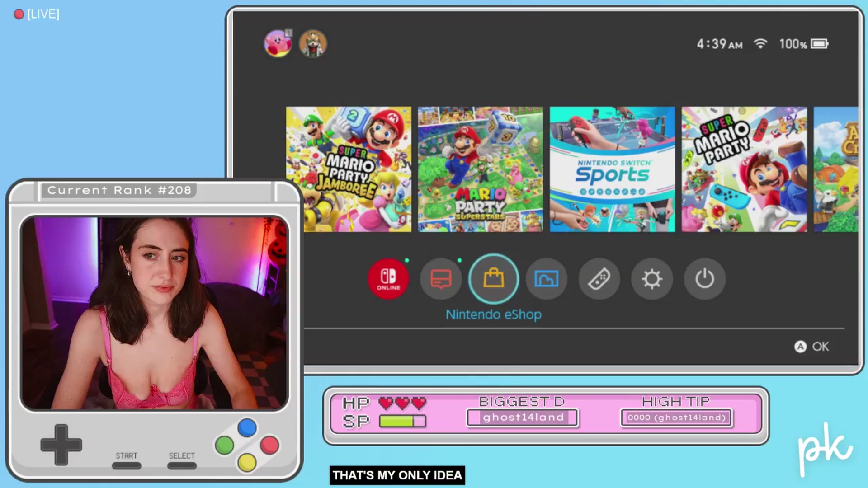Click the overlay D-pad graphic

61,445
